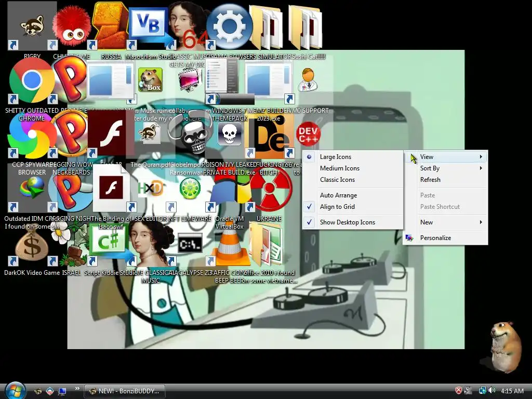Click the Show Desktop quick launch icon
This screenshot has height=399, width=532.
pos(62,391)
